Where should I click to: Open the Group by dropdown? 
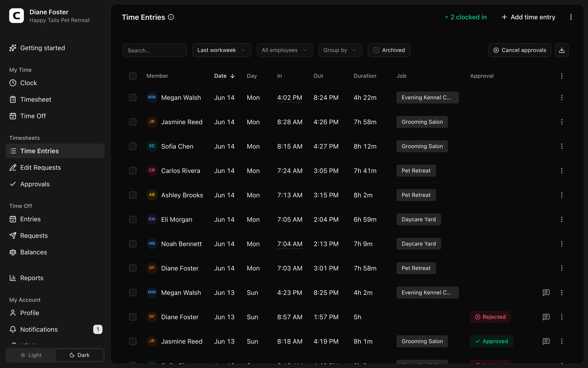pos(340,50)
